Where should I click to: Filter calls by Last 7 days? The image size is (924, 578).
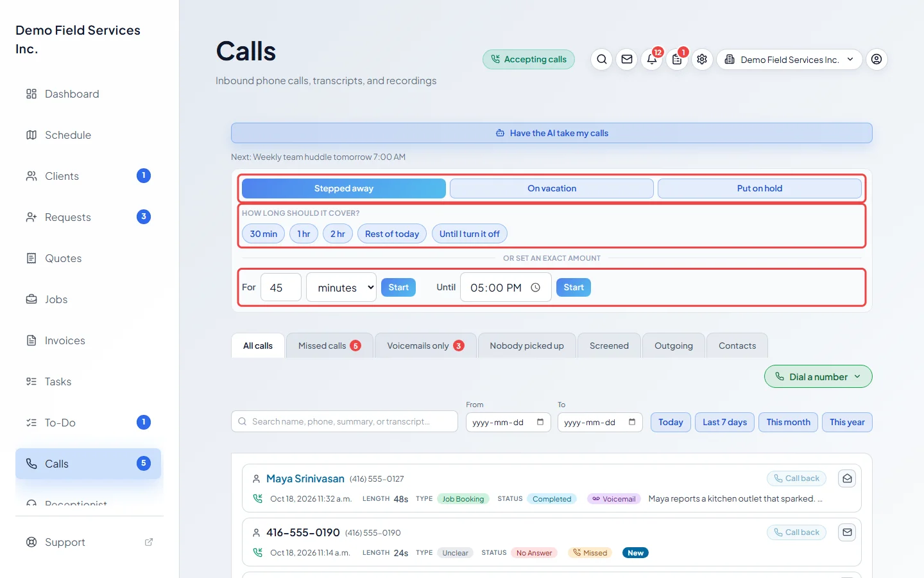point(724,422)
